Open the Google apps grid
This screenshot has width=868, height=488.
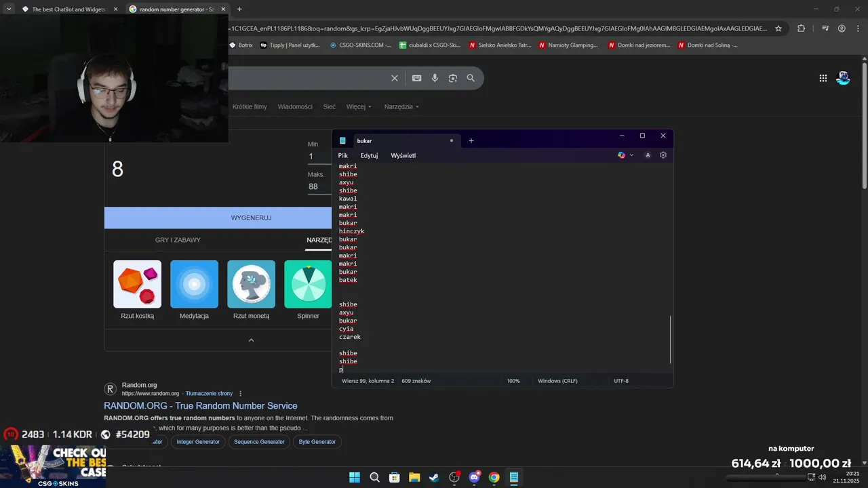coord(823,78)
